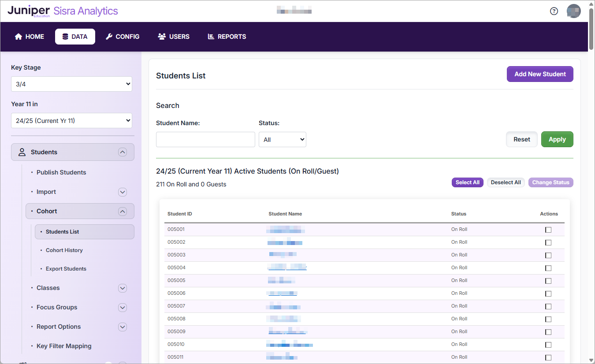Check the box for student 005008

tap(548, 319)
